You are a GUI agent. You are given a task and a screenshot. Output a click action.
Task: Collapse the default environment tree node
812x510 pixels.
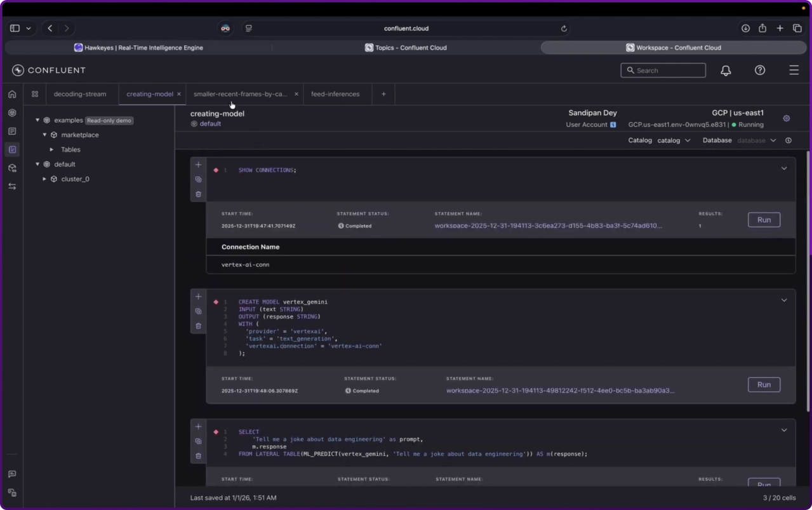[37, 164]
